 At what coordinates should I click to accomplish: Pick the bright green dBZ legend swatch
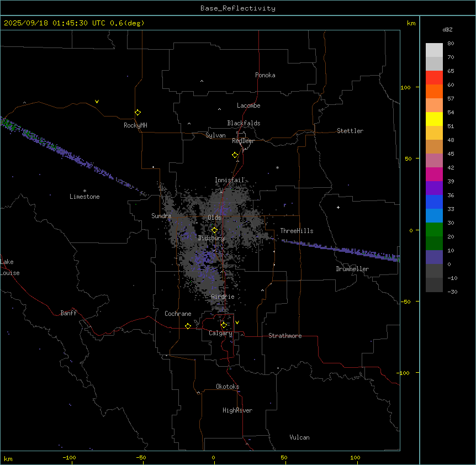click(434, 229)
